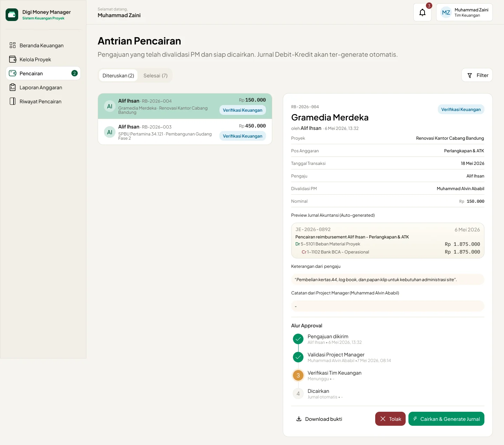Click the Pencairan badge showing 2
The height and width of the screenshot is (445, 504).
74,73
